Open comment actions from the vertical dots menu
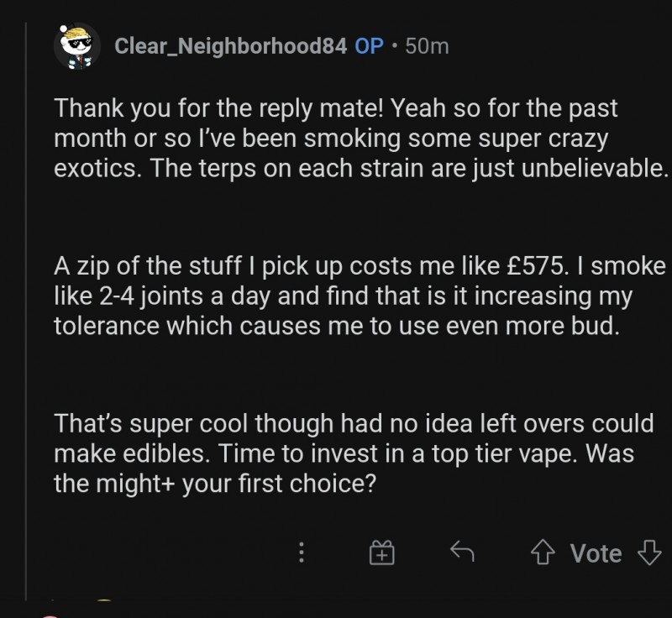The image size is (672, 618). [302, 553]
